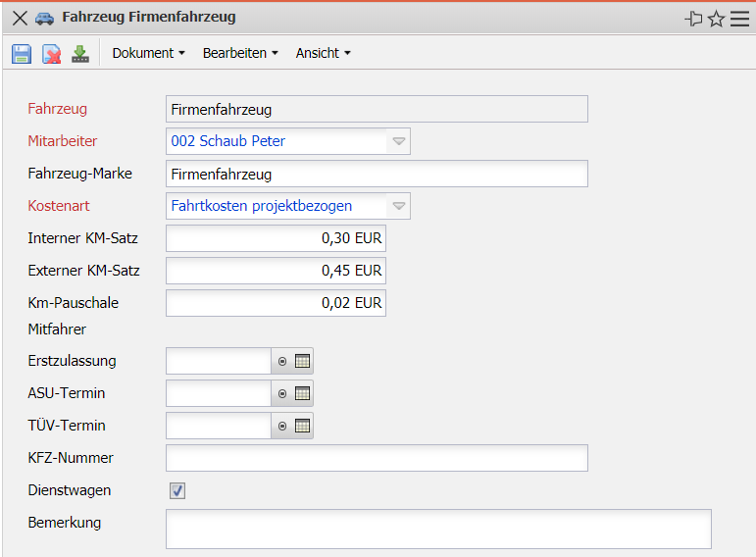Open calendar picker for Erstzulassung
Screen dimensions: 756x557
303,361
